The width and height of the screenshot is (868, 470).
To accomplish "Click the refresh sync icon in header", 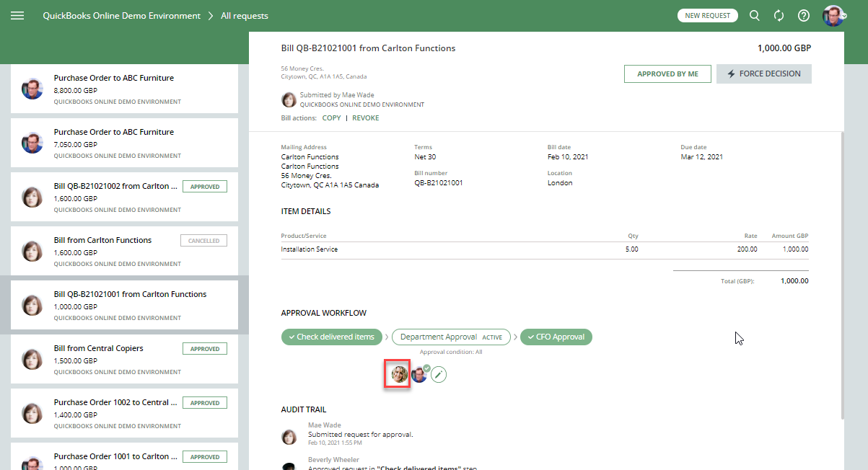I will [779, 15].
